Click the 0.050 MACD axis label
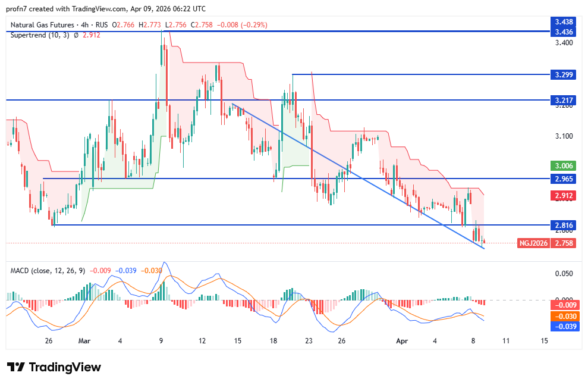Viewport: 588px width, 385px height. 564,274
